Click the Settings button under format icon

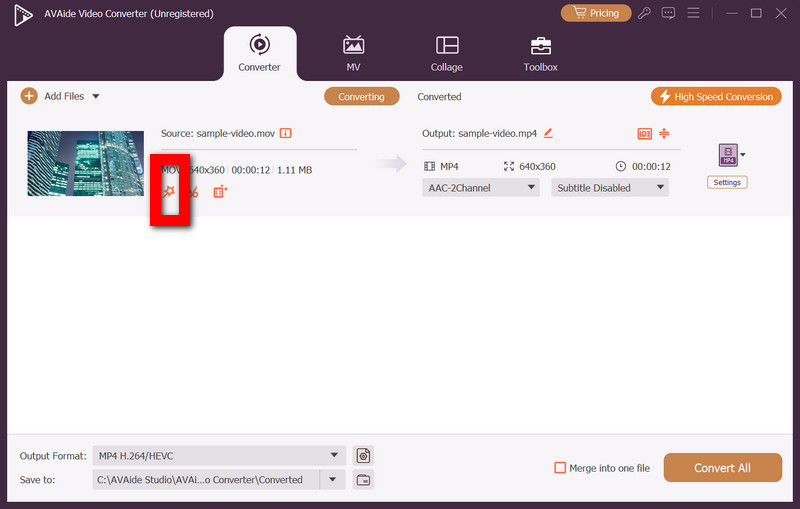[x=727, y=182]
